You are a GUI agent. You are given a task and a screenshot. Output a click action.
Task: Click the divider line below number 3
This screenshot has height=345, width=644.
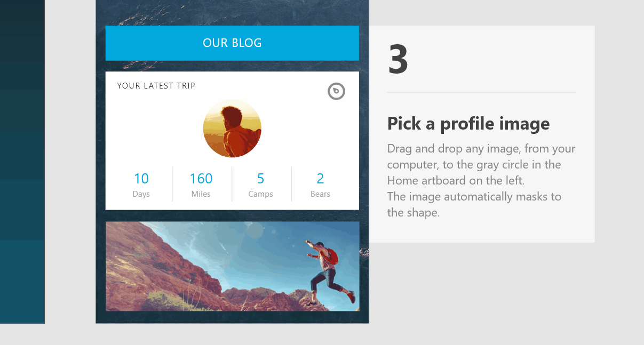[x=481, y=92]
